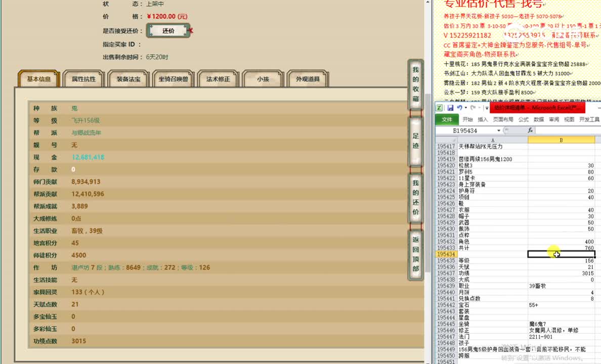Click the 藏宝阁买角色-物资联系我 line
601x364 pixels.
click(481, 55)
